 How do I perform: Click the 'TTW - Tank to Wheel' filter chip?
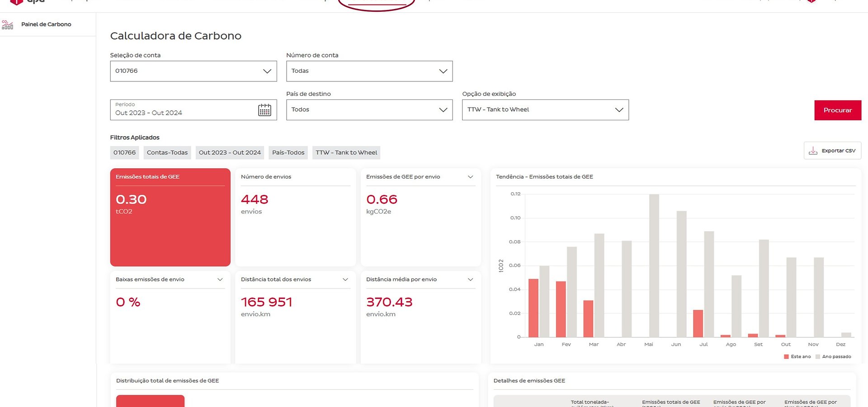(346, 153)
